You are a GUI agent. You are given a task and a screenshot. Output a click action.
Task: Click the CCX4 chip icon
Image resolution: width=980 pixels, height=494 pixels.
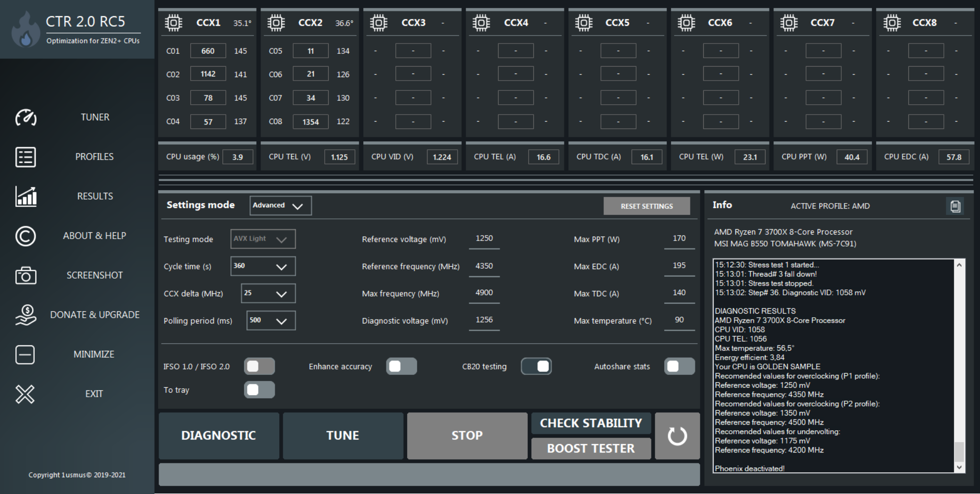coord(481,23)
